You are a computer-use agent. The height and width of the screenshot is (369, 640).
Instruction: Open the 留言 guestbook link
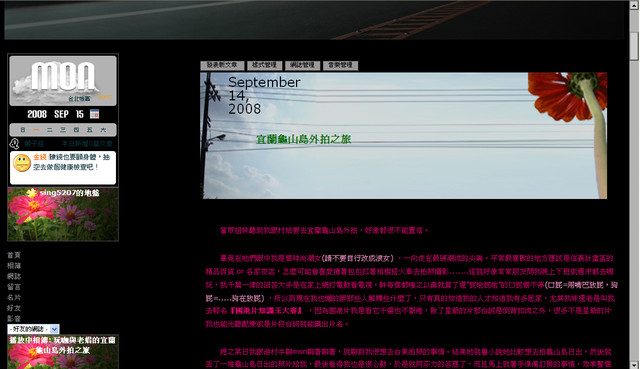coord(13,287)
